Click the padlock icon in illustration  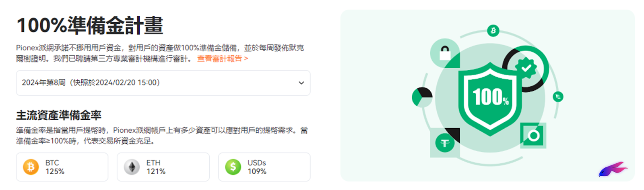click(445, 53)
